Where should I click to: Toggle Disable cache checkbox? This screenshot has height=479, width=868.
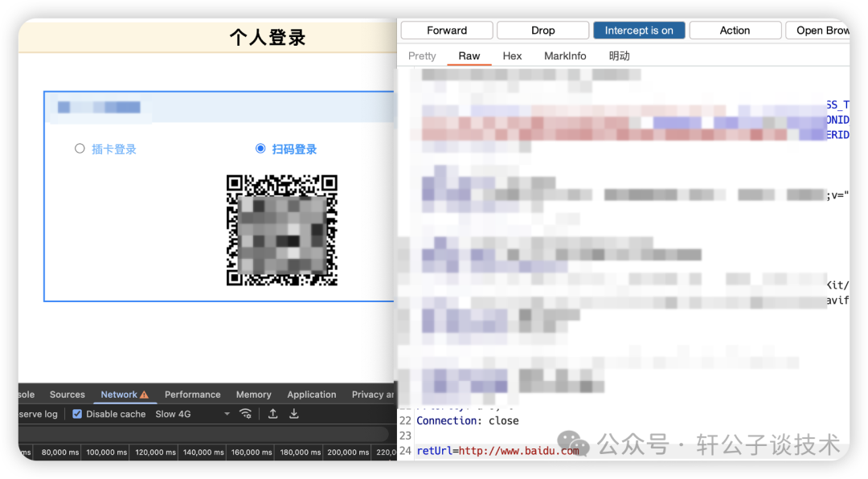point(77,414)
